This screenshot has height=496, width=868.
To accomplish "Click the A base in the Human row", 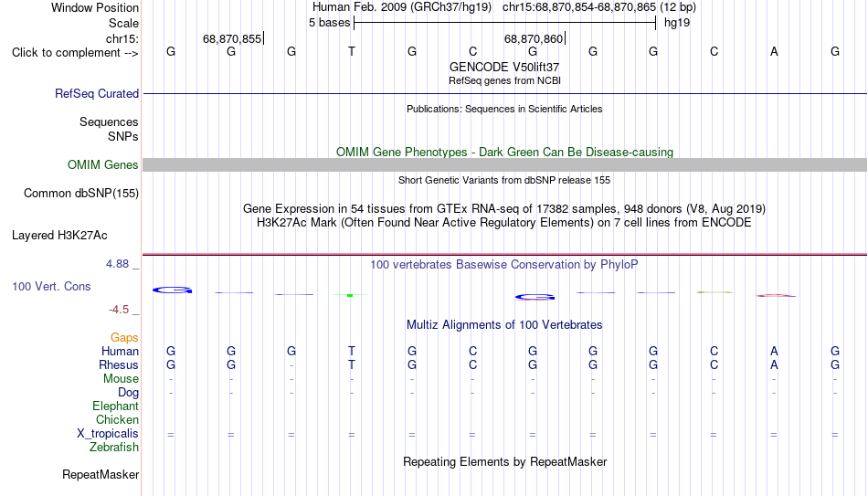I will (774, 351).
